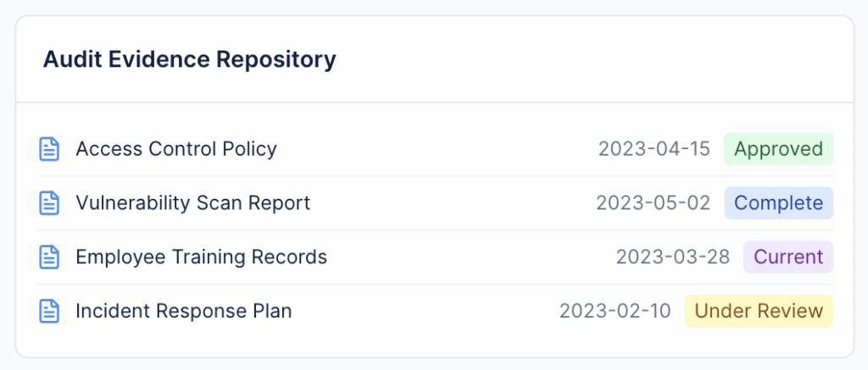Select the blank space in Vulnerability Scan Report row
The height and width of the screenshot is (370, 868).
(x=453, y=203)
